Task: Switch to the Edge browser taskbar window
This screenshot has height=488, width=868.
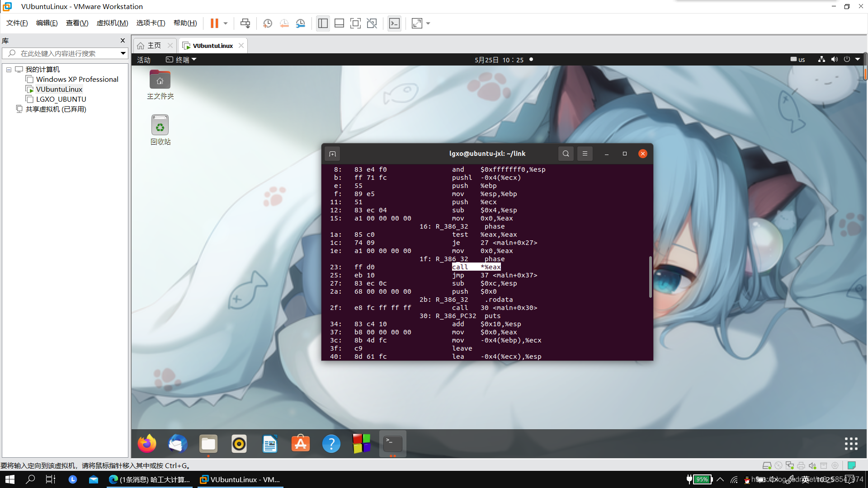Action: pos(150,479)
